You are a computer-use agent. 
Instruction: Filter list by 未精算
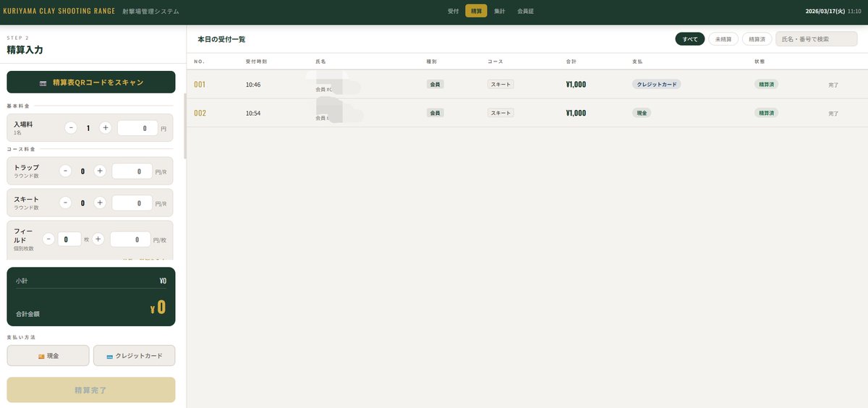tap(723, 39)
